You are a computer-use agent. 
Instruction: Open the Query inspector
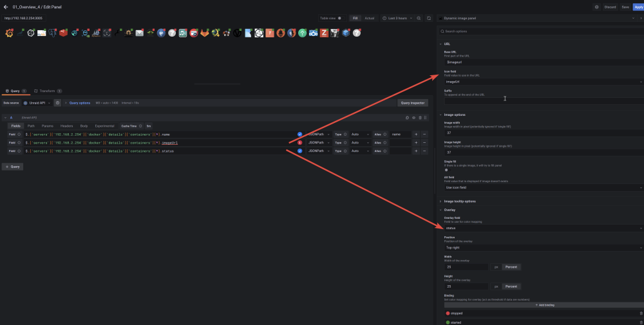(x=413, y=103)
